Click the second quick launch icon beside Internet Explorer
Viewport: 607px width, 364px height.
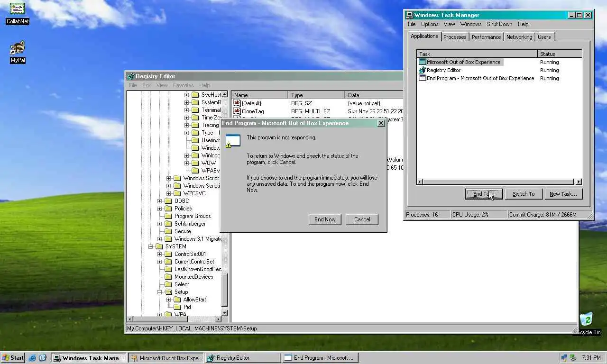pyautogui.click(x=43, y=358)
